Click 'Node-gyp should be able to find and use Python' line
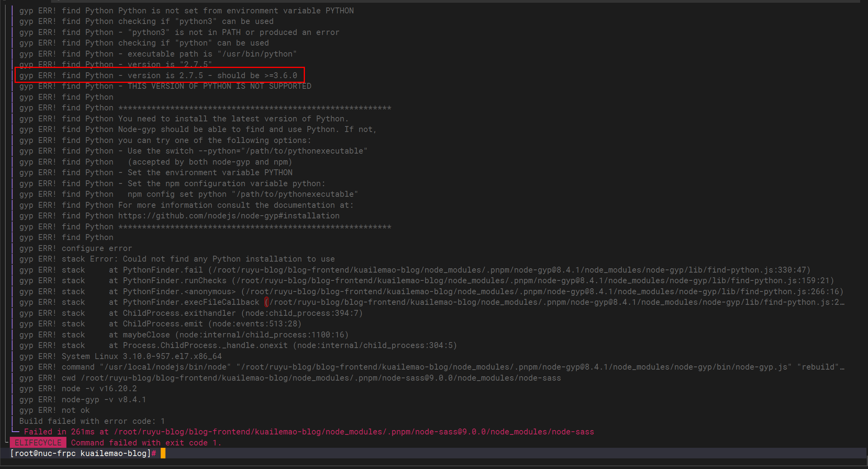Viewport: 868px width, 469px height. (198, 129)
